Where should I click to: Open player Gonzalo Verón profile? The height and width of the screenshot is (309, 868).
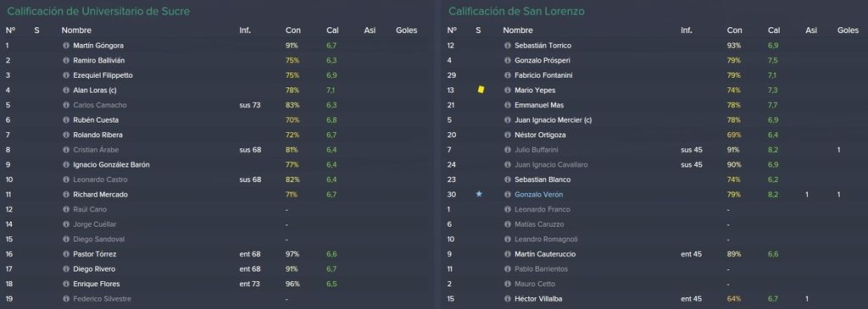point(538,195)
